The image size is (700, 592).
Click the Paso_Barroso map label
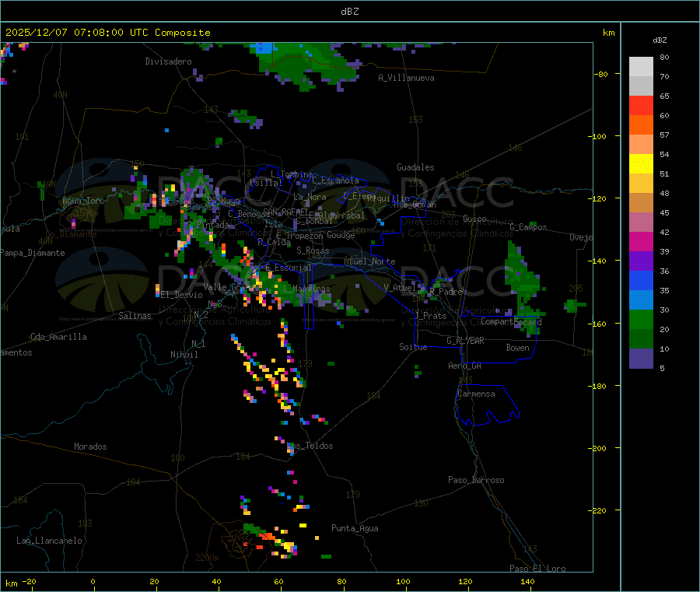pos(476,480)
